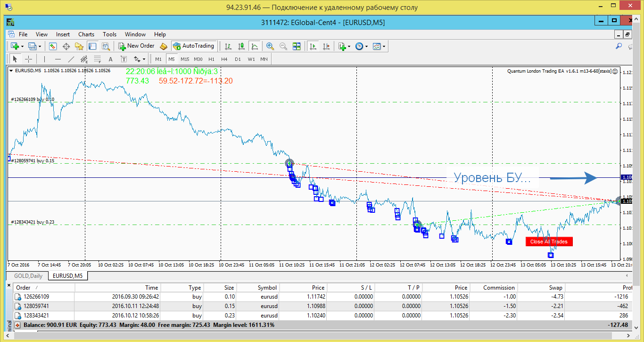Viewport: 644px width, 342px height.
Task: Select the Crosshair tool
Action: [x=28, y=59]
